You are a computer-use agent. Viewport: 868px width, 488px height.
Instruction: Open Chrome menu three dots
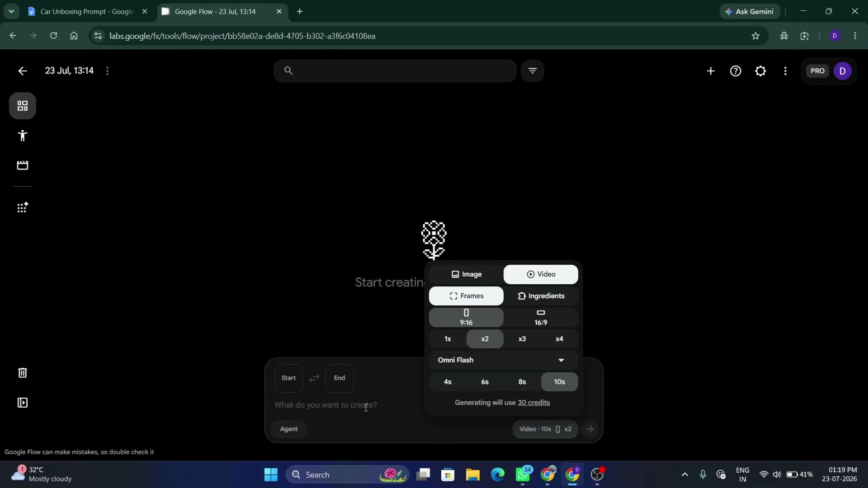(855, 36)
